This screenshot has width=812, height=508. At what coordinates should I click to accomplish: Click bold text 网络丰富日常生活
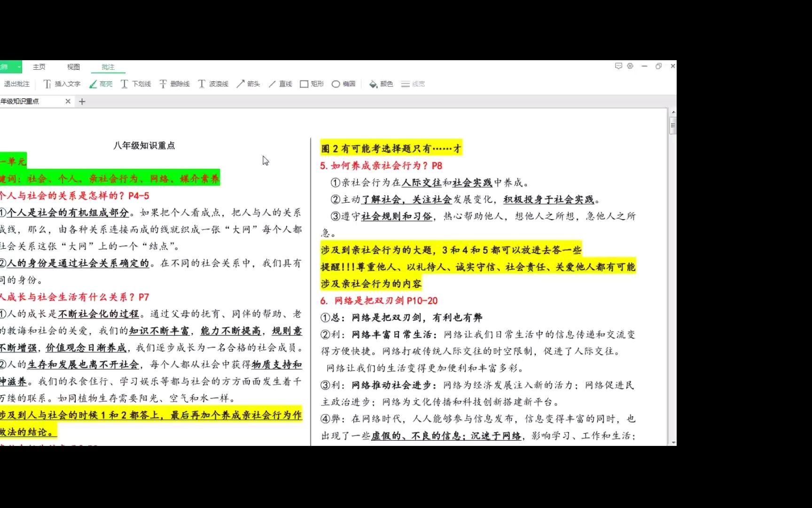tap(391, 334)
